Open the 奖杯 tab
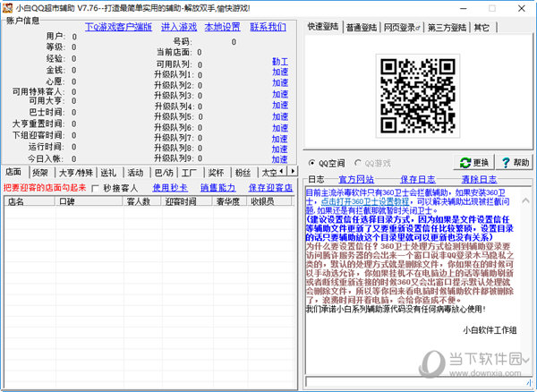The image size is (537, 392). point(216,173)
